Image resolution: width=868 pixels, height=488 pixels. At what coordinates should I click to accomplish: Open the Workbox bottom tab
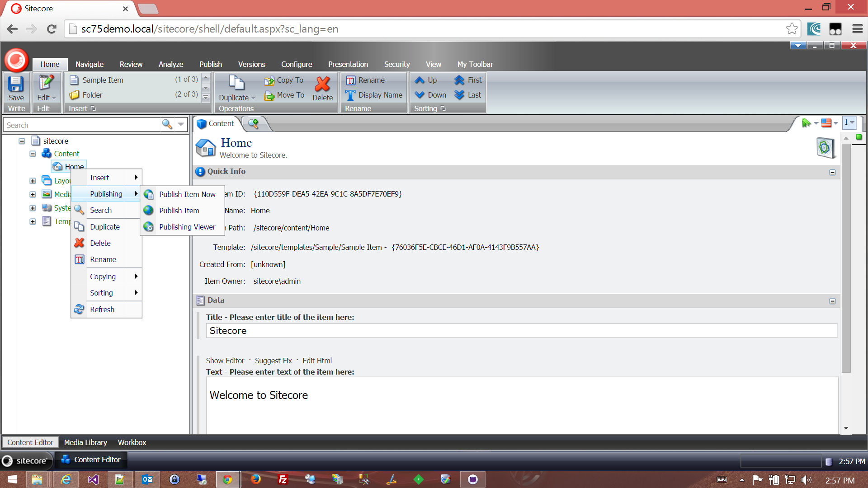tap(132, 442)
